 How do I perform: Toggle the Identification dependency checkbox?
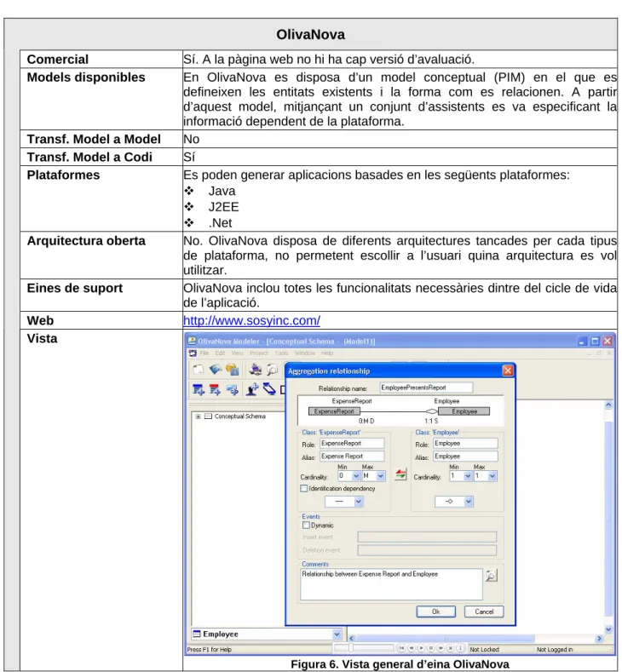click(304, 488)
